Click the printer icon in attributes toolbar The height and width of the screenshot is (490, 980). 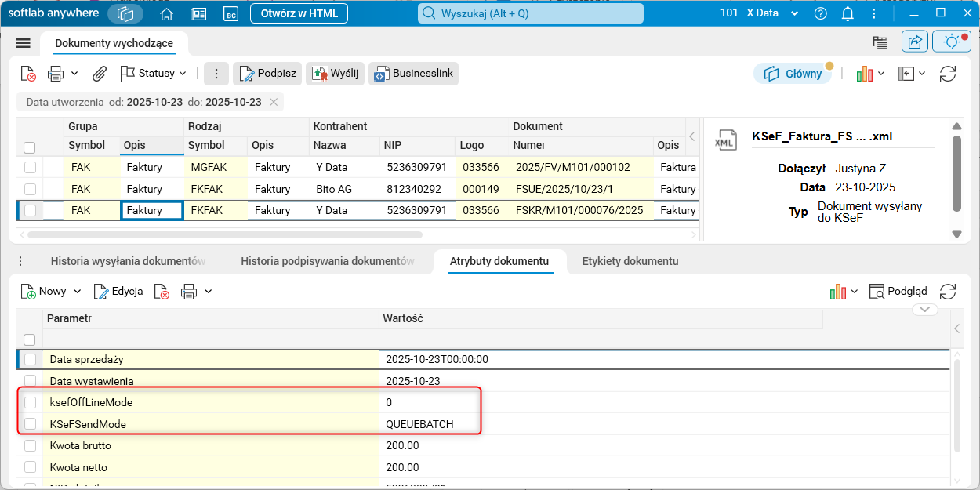[x=189, y=292]
